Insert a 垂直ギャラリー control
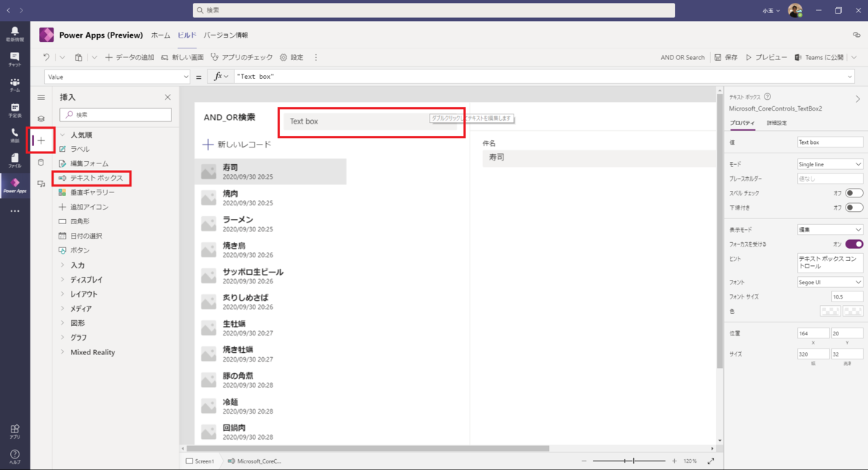 point(92,192)
